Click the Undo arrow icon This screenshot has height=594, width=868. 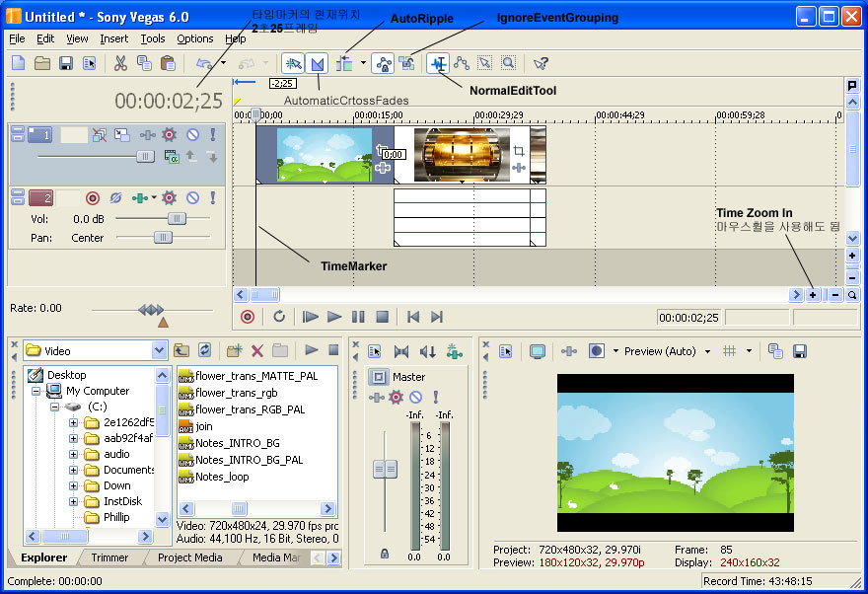click(204, 64)
